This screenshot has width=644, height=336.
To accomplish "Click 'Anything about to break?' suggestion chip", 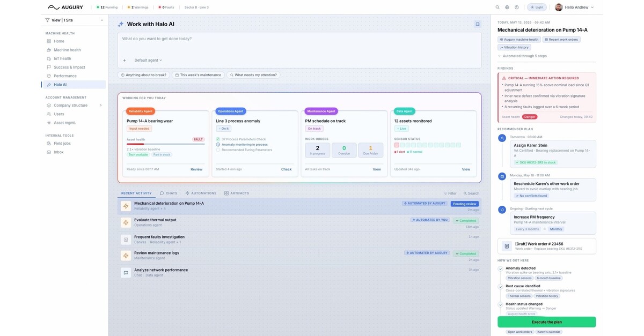I will point(144,75).
